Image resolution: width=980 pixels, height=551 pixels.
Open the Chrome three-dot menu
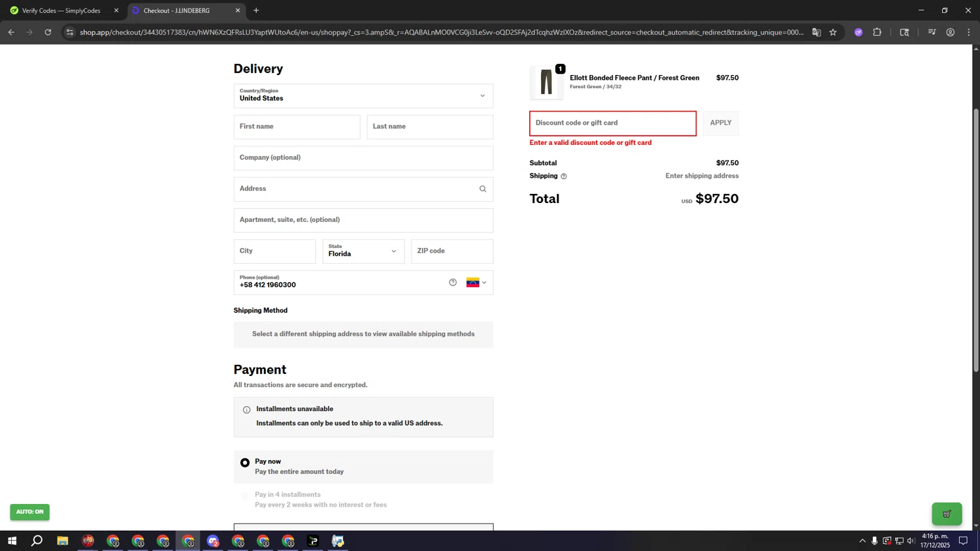click(x=969, y=32)
